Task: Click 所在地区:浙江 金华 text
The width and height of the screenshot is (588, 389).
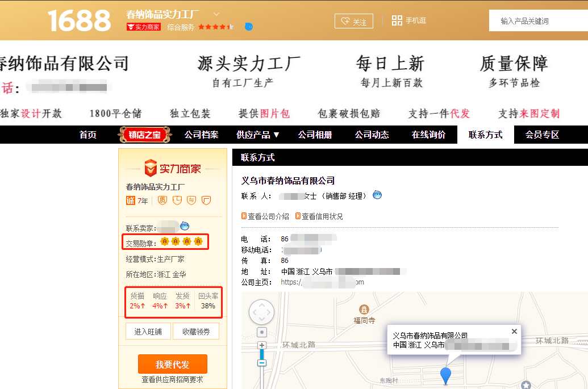Action: 156,274
